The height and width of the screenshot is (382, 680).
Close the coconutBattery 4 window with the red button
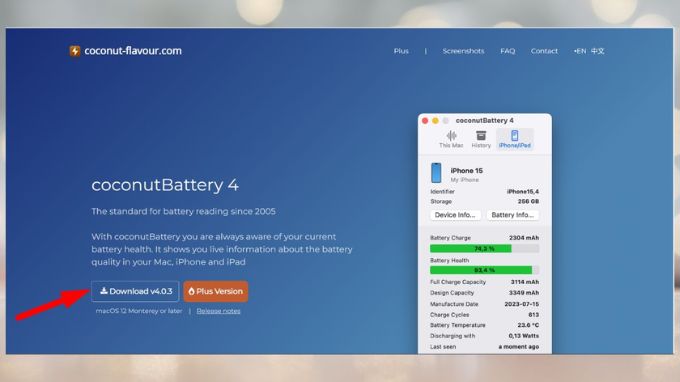pyautogui.click(x=425, y=121)
